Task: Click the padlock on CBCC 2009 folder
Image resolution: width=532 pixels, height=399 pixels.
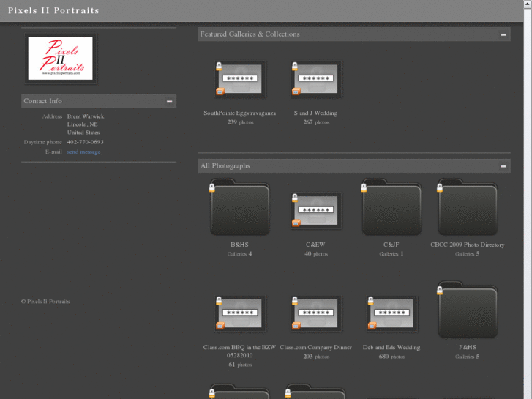Action: [440, 187]
